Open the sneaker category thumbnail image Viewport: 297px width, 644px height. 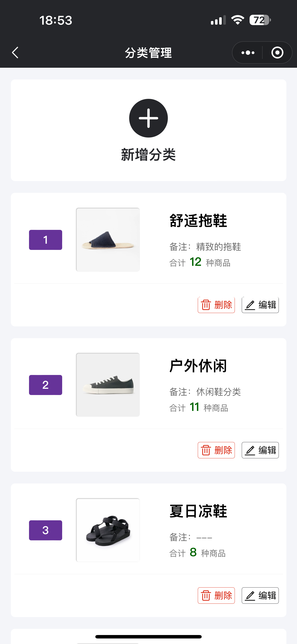click(x=108, y=385)
